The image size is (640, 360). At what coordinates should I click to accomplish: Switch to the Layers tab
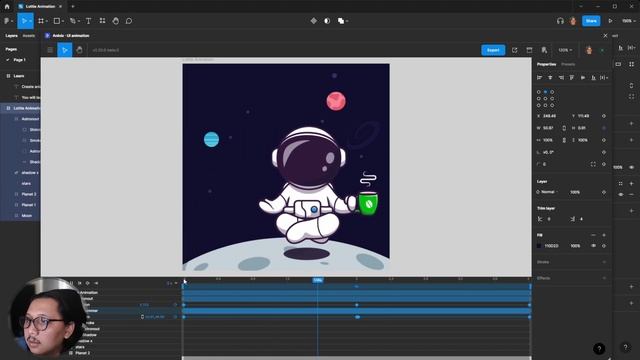coord(11,36)
